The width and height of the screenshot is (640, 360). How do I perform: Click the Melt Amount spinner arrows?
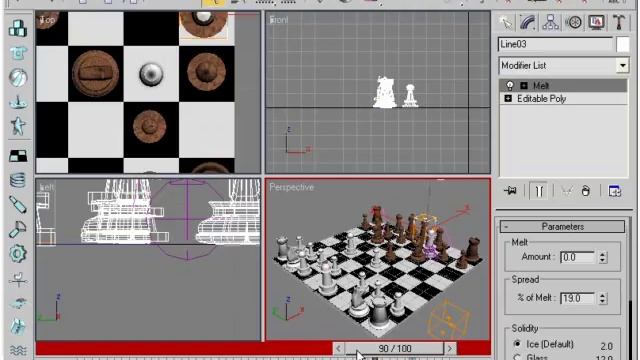[602, 258]
